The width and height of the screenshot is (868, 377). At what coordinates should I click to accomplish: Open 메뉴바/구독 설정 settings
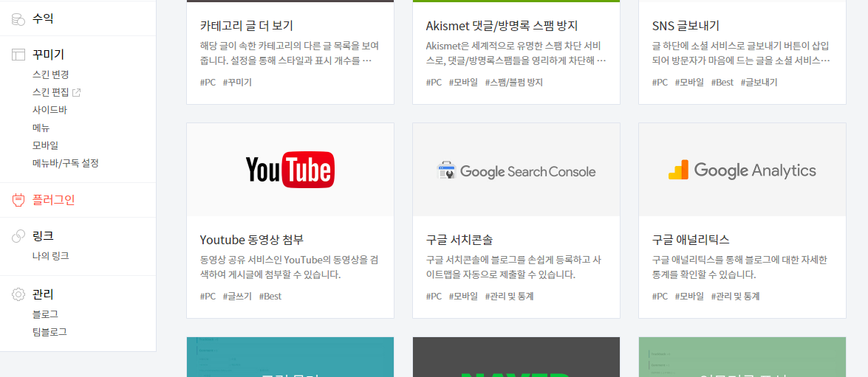coord(65,163)
